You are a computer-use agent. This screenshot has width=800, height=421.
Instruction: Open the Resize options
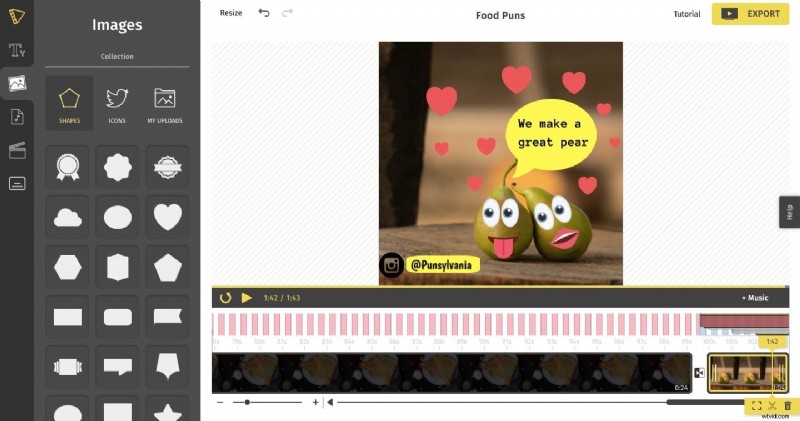pyautogui.click(x=231, y=14)
